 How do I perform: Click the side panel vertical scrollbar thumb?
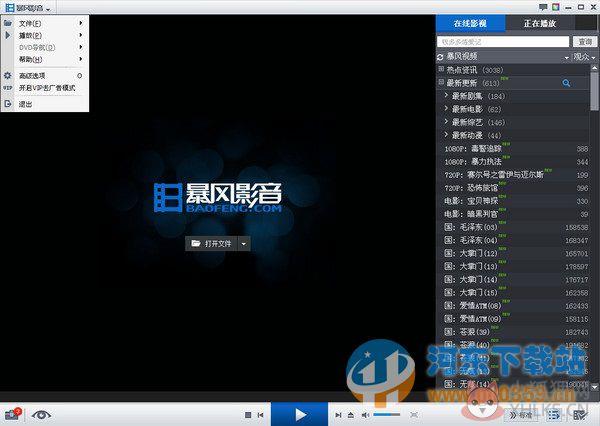point(594,91)
